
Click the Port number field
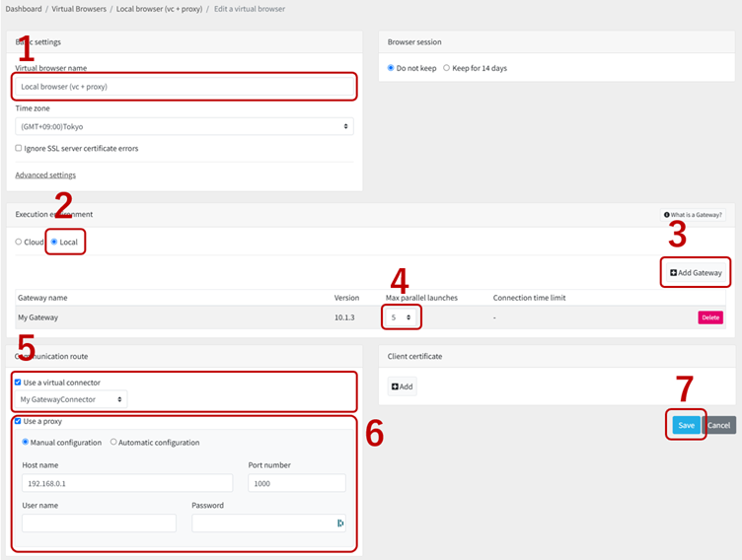click(x=297, y=483)
